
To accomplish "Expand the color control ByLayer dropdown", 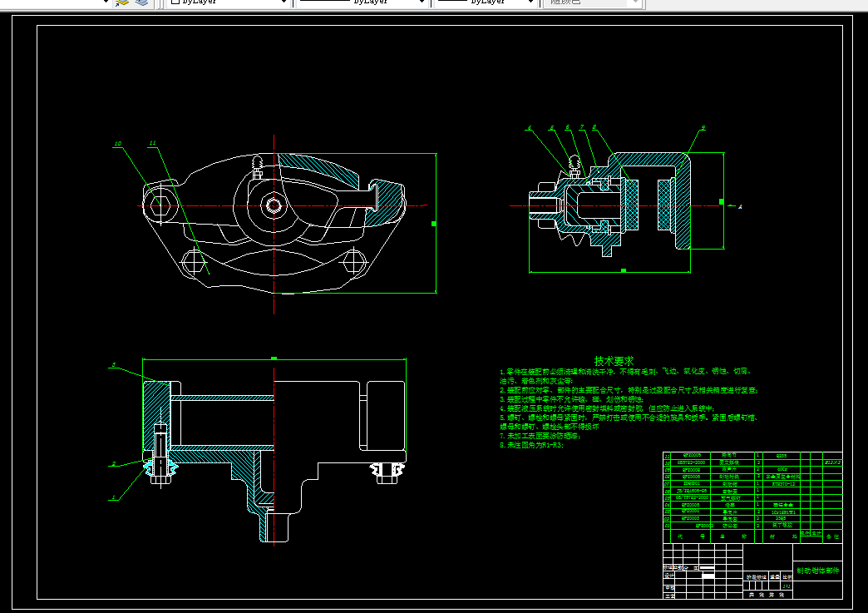I will 284,2.
